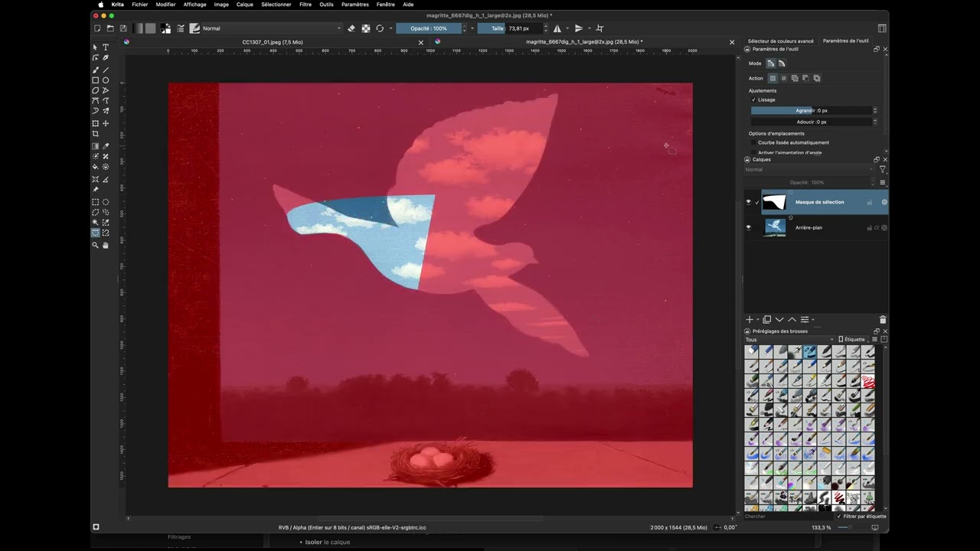Move layer down arrow icon
This screenshot has height=551, width=980.
point(779,320)
